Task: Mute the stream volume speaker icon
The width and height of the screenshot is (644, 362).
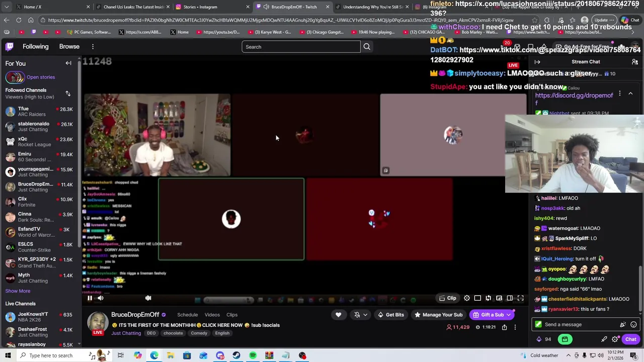Action: [x=101, y=298]
